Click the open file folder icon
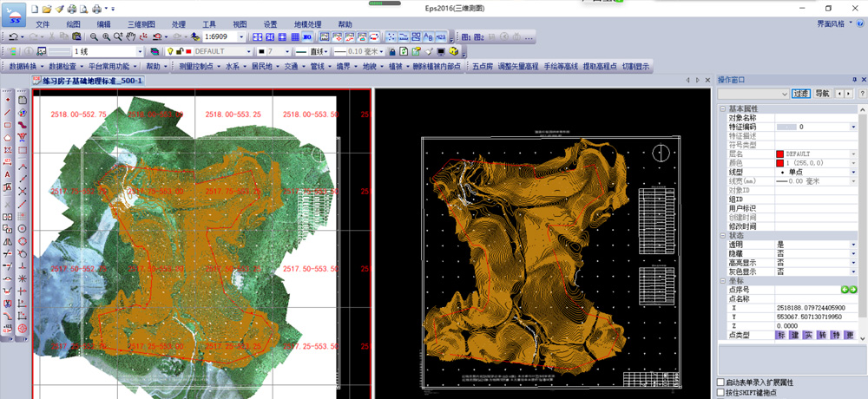Viewport: 868px width, 399px height. pos(47,9)
